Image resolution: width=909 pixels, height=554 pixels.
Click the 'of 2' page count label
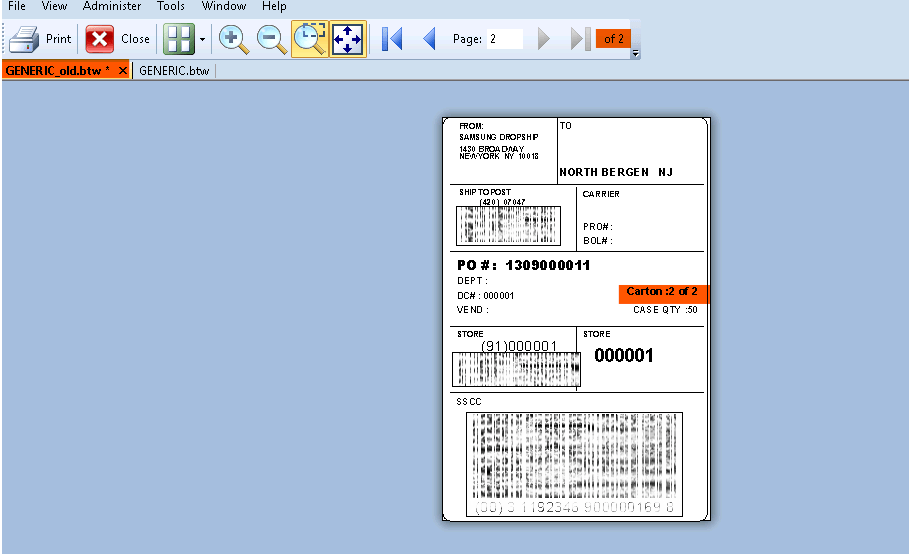click(x=613, y=39)
